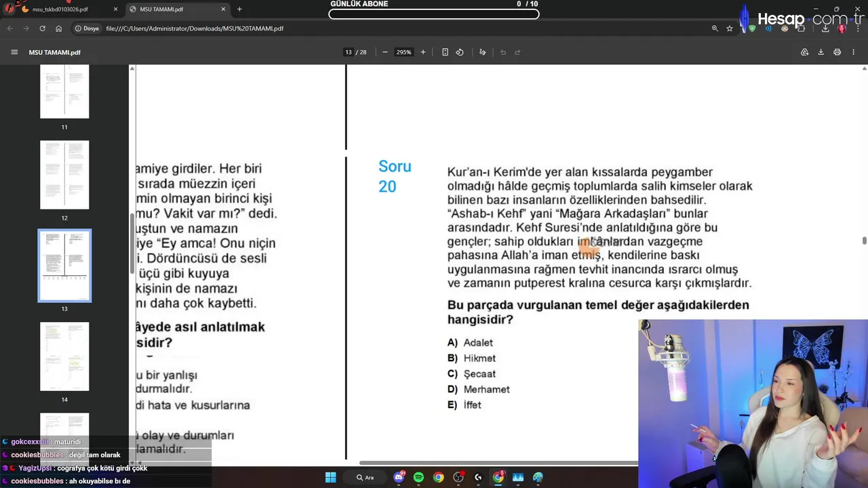Open OBS Studio from the taskbar
868x488 pixels.
pos(458,477)
